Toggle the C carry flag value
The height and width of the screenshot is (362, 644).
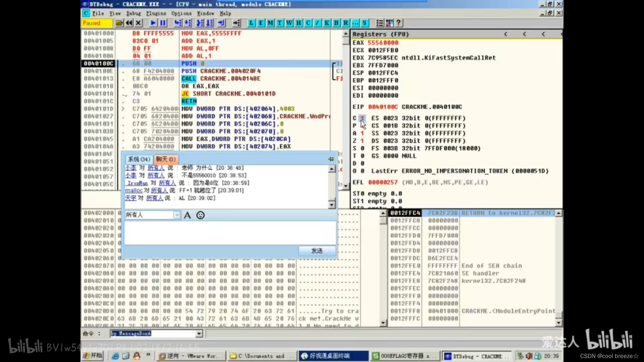[362, 118]
